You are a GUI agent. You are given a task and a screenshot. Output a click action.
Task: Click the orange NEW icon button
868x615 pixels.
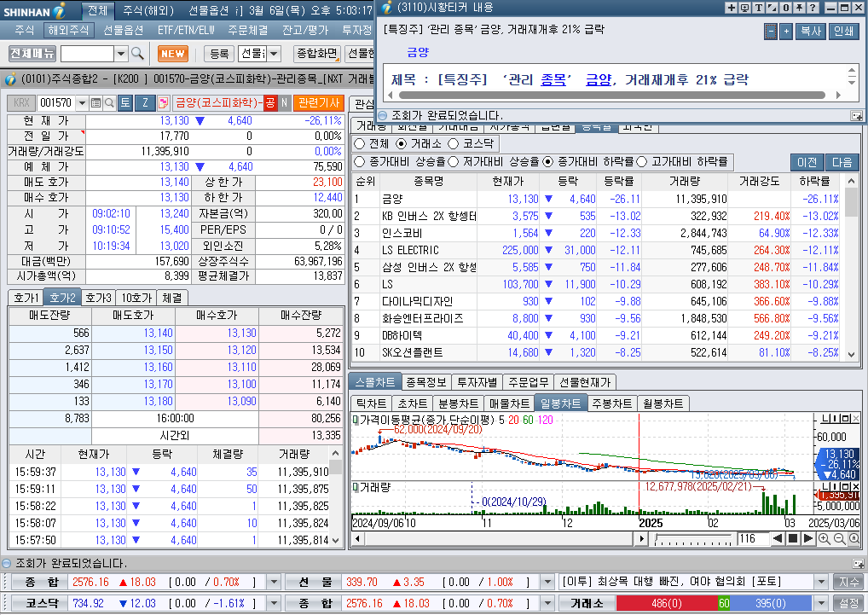click(173, 54)
